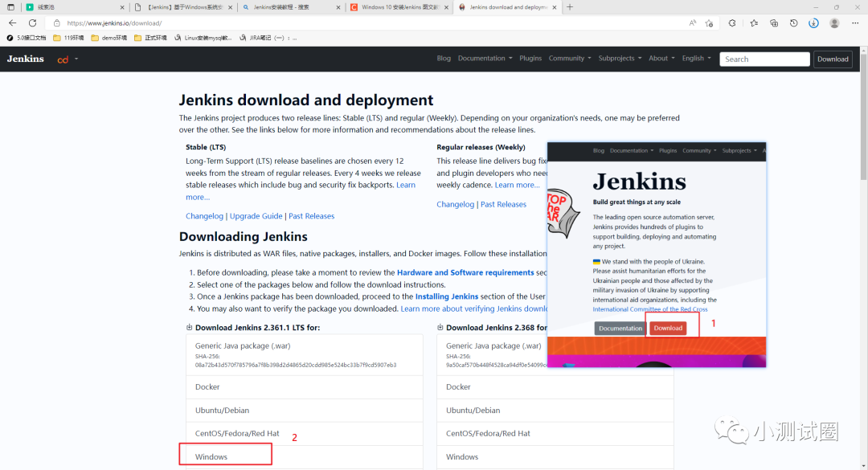Open Blog in the Jenkins navbar
Image resolution: width=868 pixels, height=470 pixels.
tap(444, 58)
